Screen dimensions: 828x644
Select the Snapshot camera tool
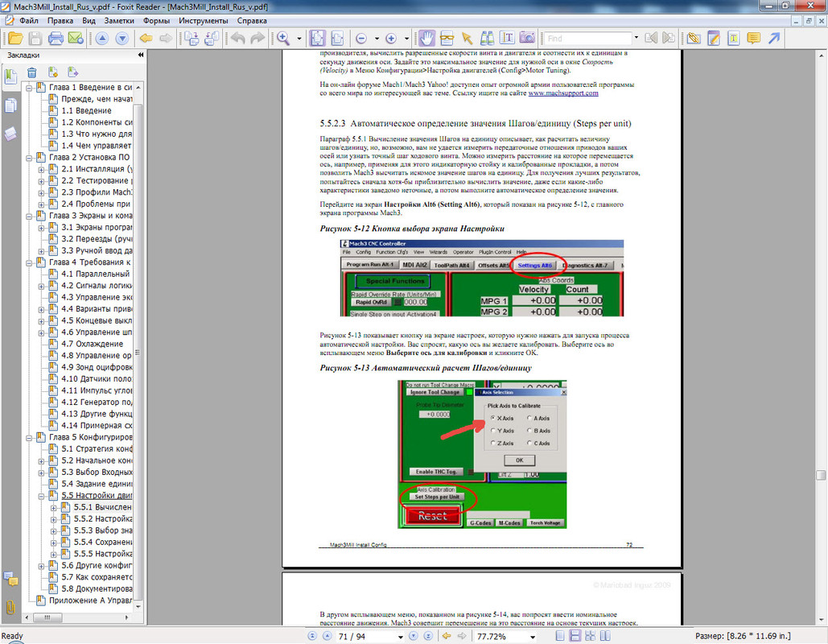(x=527, y=38)
